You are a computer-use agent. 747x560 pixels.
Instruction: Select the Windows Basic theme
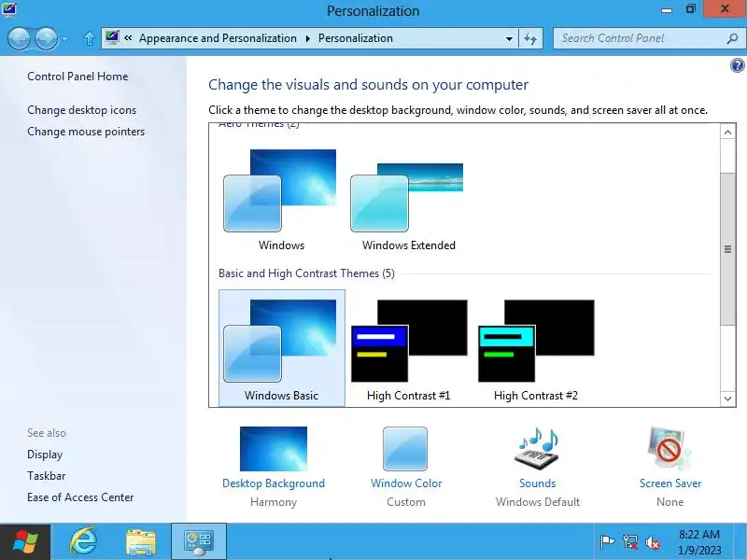(282, 348)
